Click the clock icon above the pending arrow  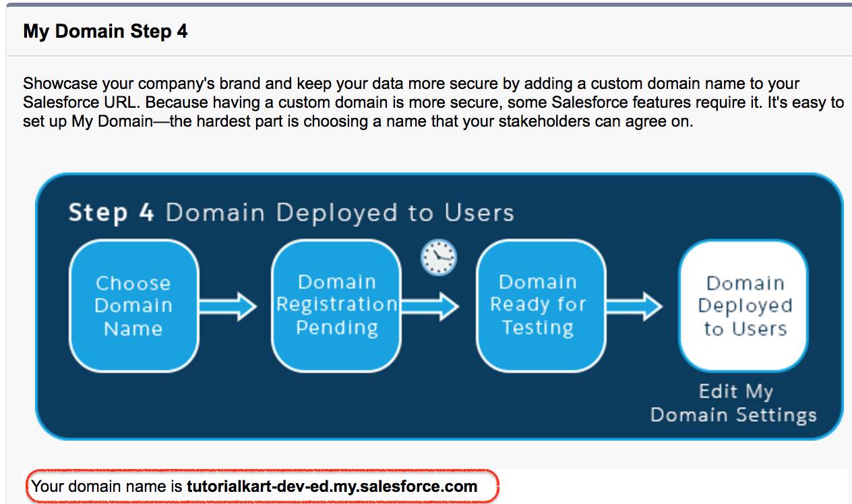(439, 257)
